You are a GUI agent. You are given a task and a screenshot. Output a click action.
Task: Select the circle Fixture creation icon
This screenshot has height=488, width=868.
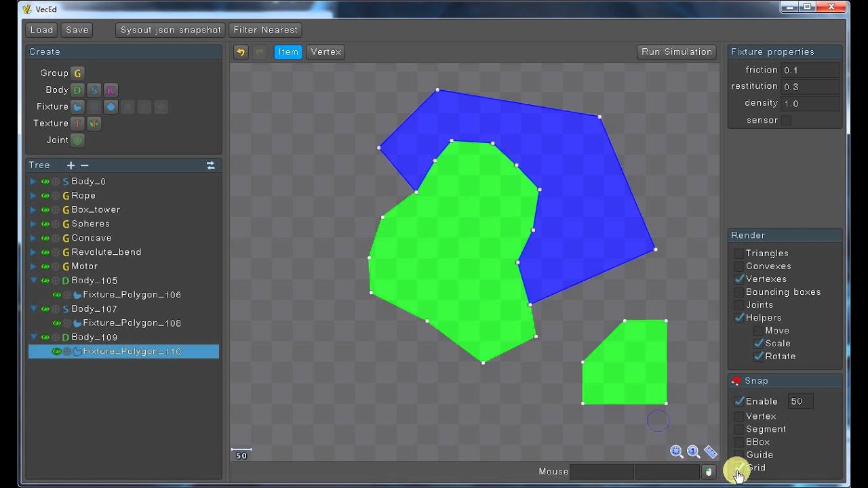[111, 107]
